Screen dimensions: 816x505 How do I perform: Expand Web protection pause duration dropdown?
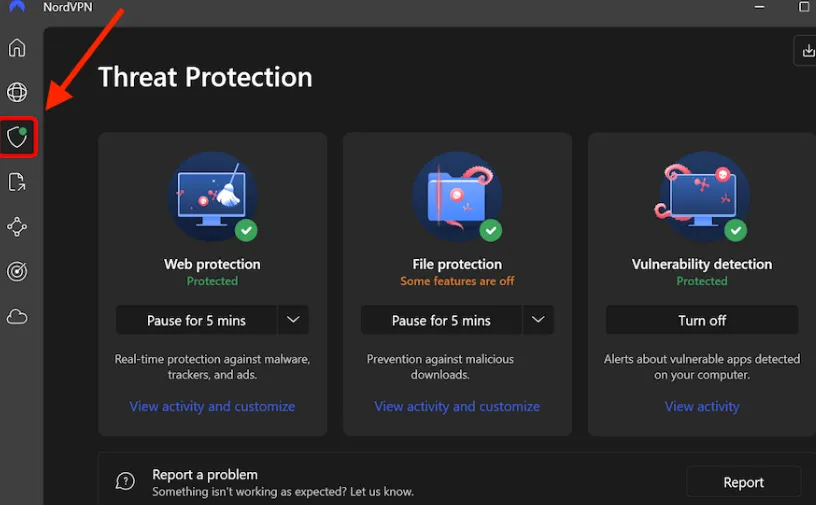[x=293, y=320]
